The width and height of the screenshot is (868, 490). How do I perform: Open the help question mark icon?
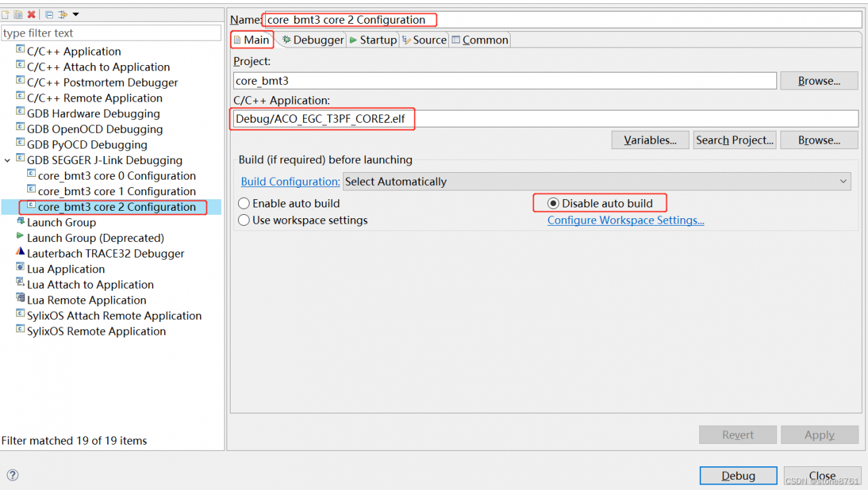pyautogui.click(x=12, y=475)
